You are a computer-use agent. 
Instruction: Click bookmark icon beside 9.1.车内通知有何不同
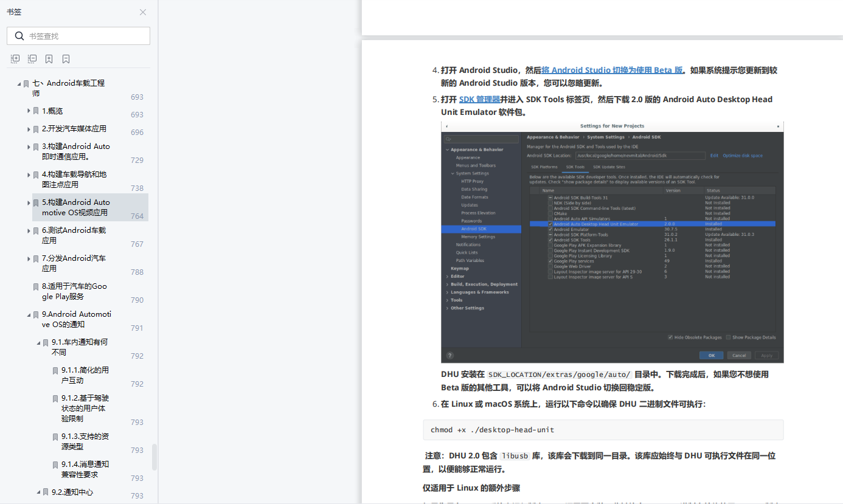point(46,342)
